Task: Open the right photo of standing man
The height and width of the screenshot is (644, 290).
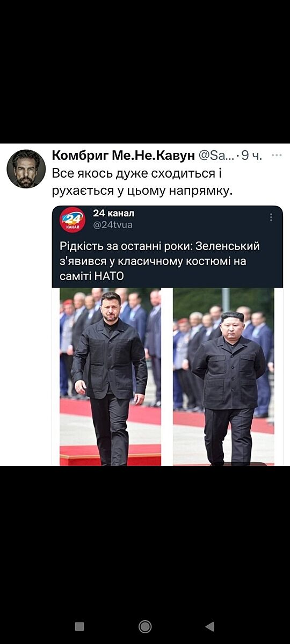Action: [x=223, y=377]
